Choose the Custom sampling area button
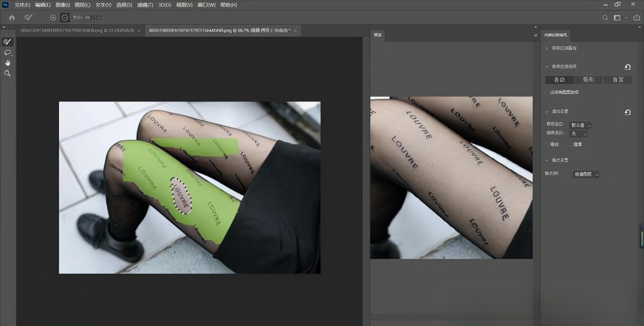 617,79
